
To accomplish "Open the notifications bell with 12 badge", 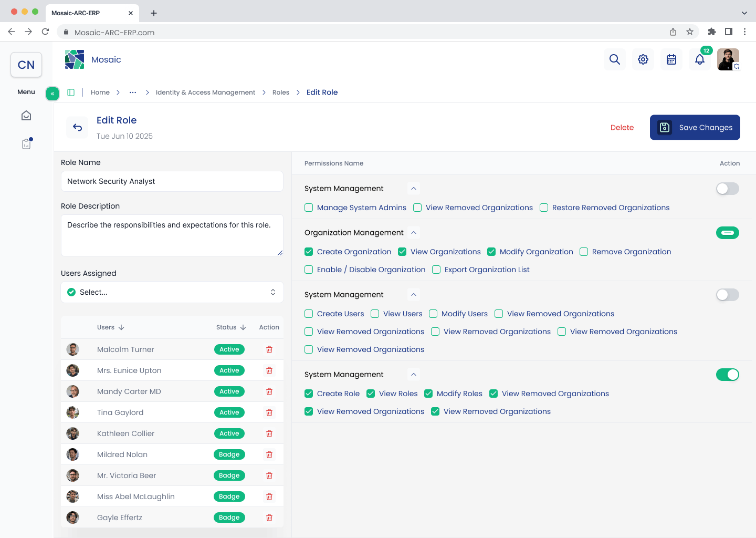I will click(x=700, y=59).
